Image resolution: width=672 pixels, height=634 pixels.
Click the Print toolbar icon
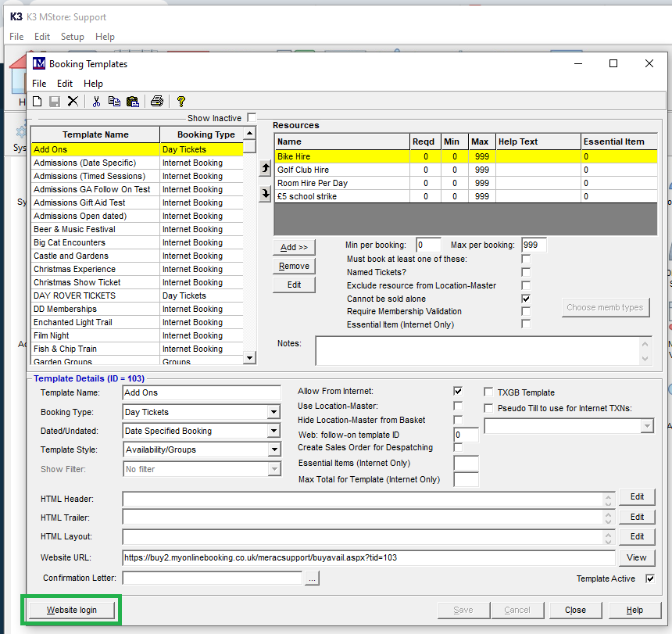(x=157, y=102)
